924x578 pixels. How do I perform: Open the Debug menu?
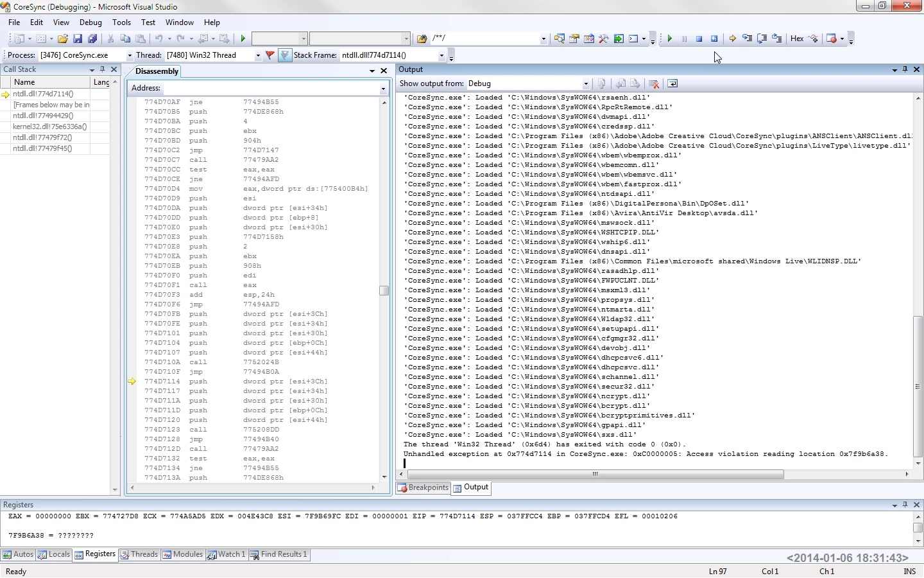90,22
